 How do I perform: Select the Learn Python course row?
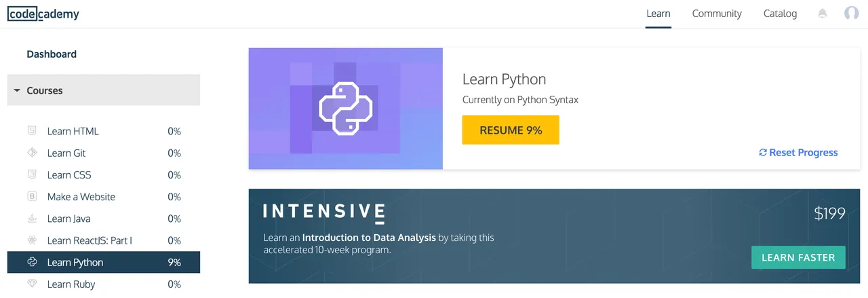tap(104, 262)
